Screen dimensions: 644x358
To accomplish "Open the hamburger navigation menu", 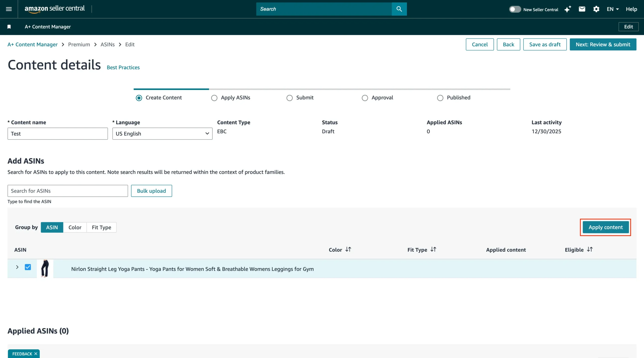I will pos(9,9).
